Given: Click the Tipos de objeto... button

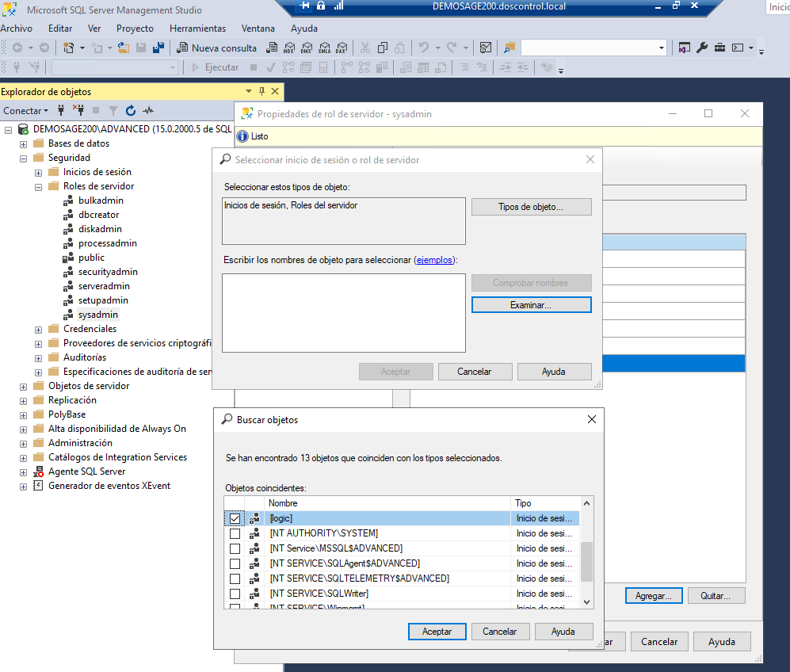Looking at the screenshot, I should coord(531,207).
